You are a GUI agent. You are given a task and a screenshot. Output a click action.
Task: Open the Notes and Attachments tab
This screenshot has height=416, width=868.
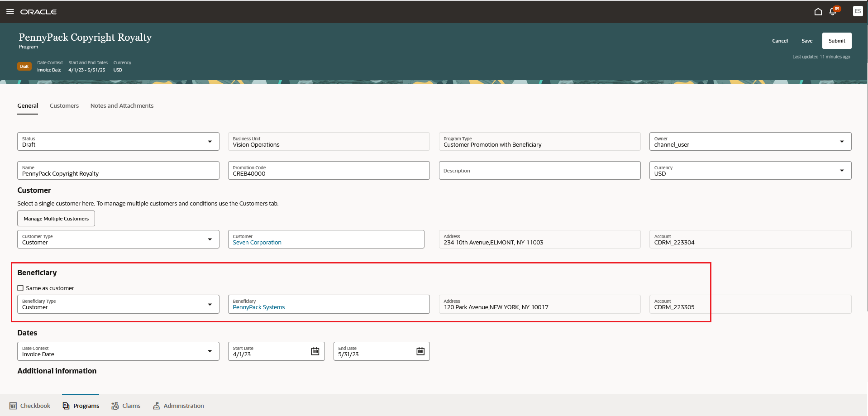(121, 105)
